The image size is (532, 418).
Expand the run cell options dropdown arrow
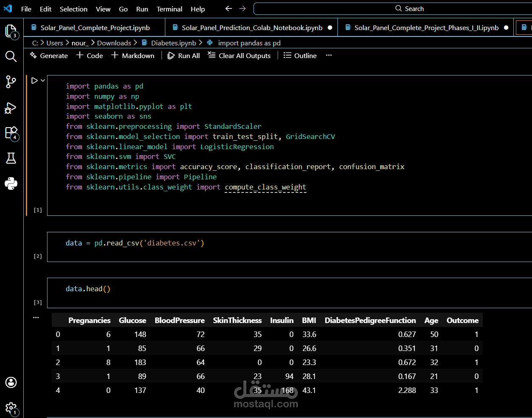[x=43, y=81]
